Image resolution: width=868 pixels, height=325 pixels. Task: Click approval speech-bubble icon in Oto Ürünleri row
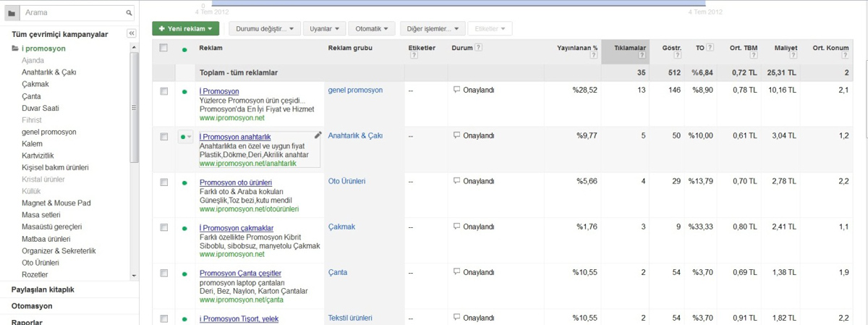click(x=456, y=181)
